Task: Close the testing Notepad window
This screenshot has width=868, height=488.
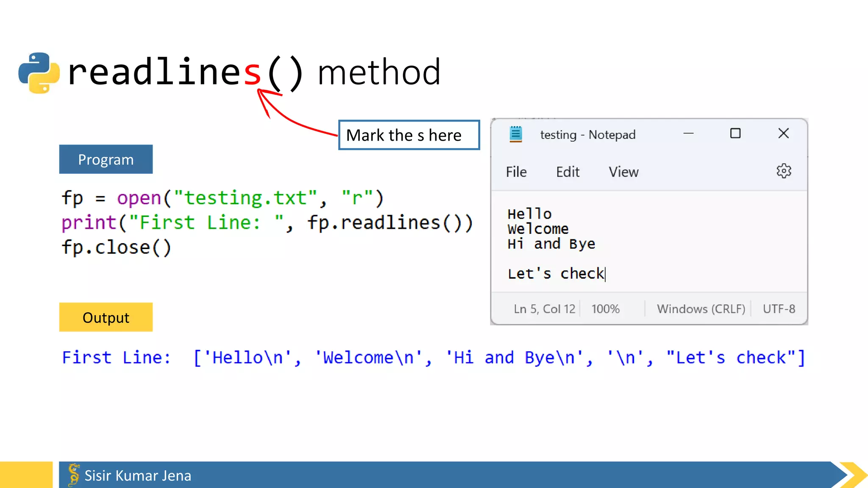Action: point(784,133)
